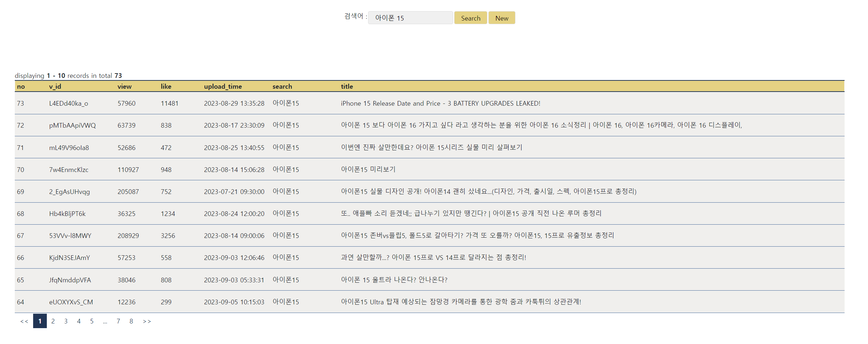Go to pagination page 4
Viewport: 868px width, 344px height.
pos(79,321)
